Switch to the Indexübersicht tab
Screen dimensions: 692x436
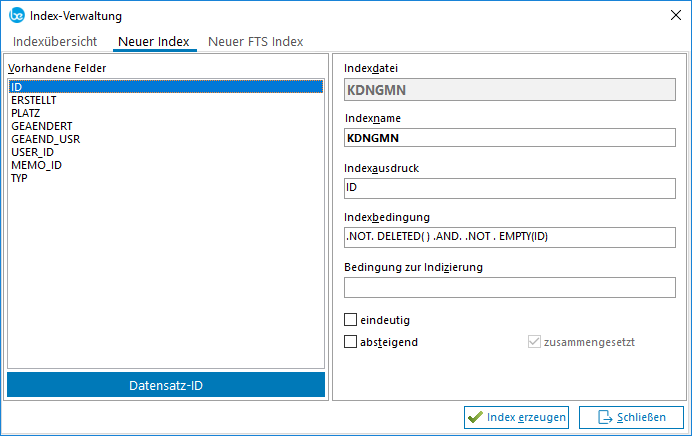tap(56, 41)
